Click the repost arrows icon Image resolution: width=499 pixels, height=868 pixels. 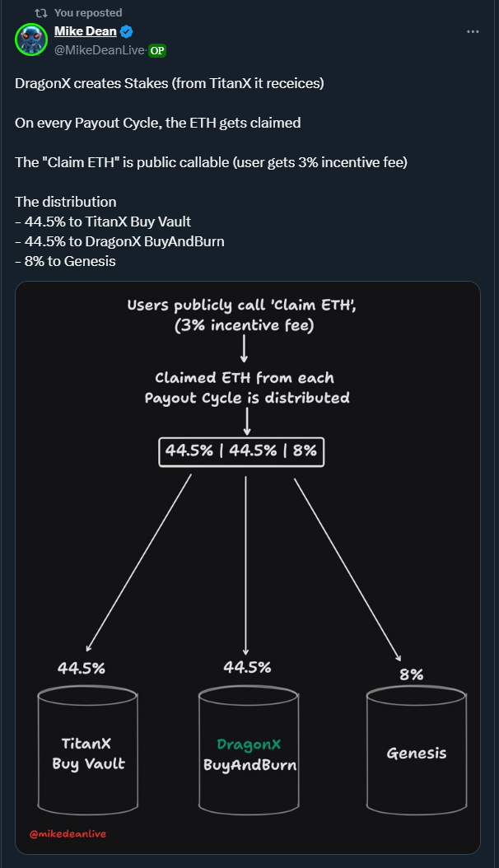pyautogui.click(x=39, y=12)
